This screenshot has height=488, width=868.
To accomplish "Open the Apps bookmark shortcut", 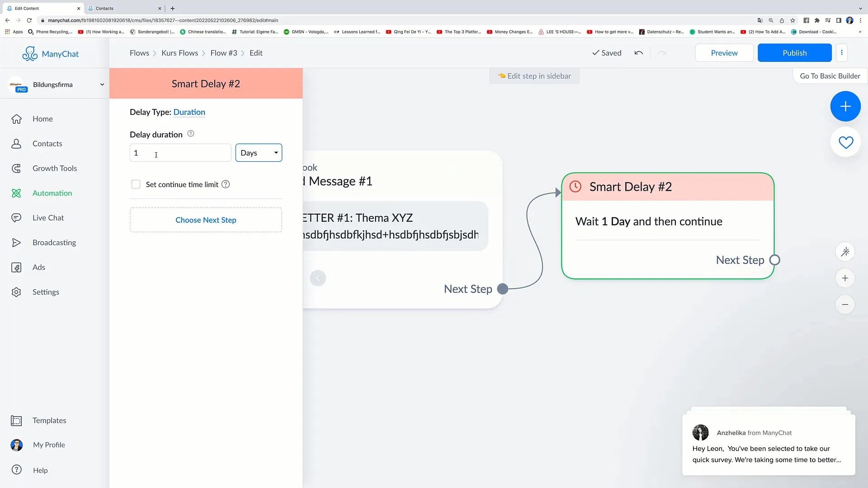I will tap(14, 32).
